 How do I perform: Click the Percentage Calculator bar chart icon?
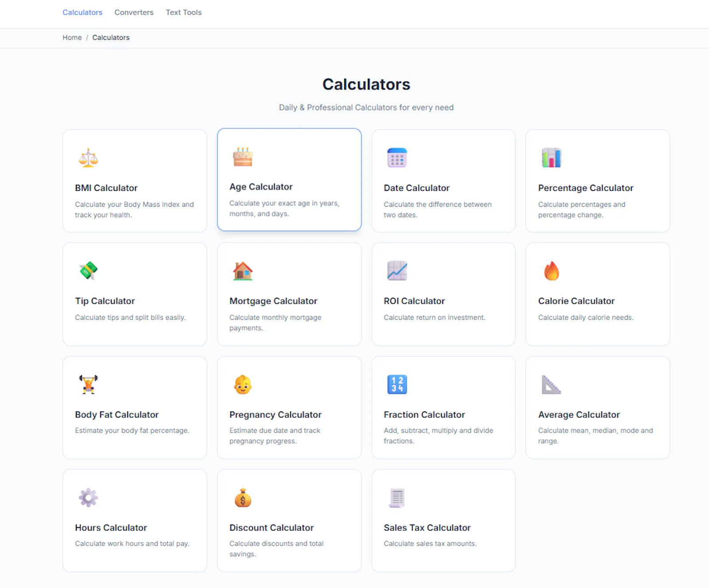click(551, 158)
